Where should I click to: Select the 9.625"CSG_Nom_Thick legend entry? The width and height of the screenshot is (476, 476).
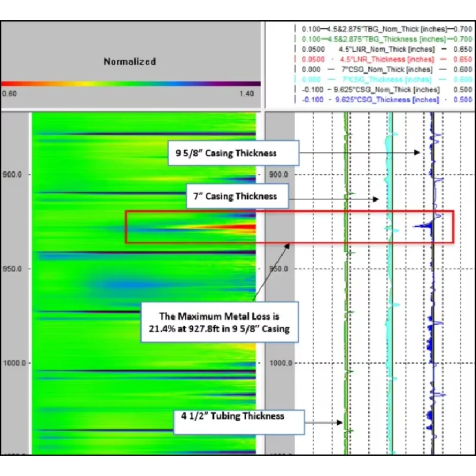pos(387,90)
